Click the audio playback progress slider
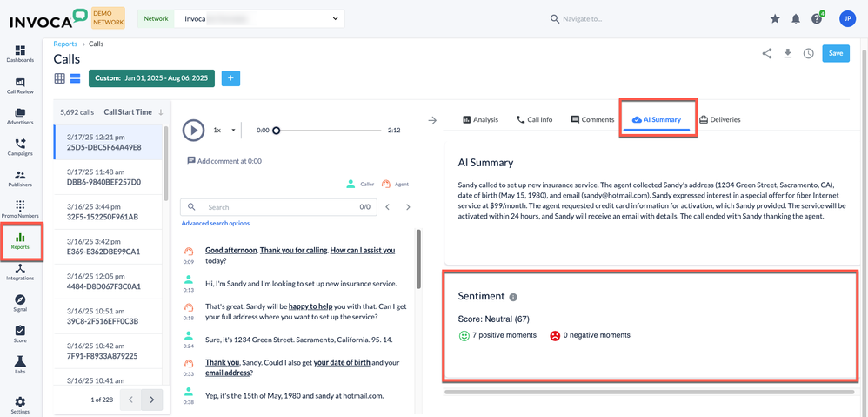 click(329, 131)
